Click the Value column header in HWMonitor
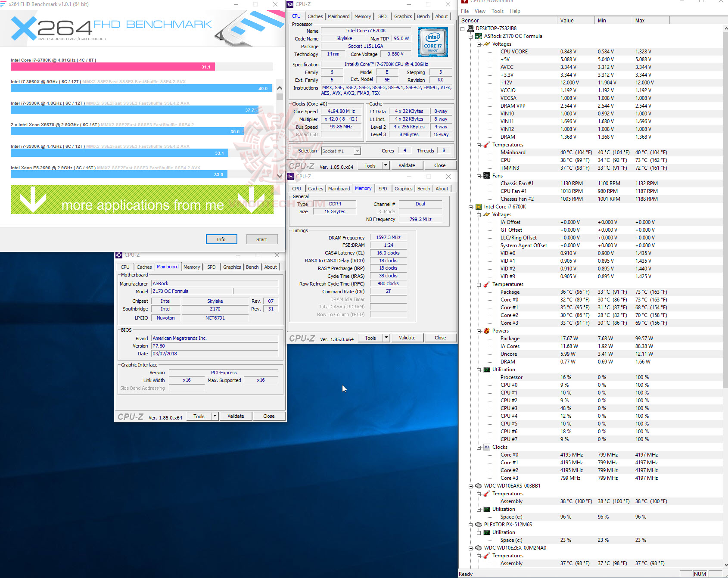Viewport: 728px width, 578px height. (x=576, y=21)
